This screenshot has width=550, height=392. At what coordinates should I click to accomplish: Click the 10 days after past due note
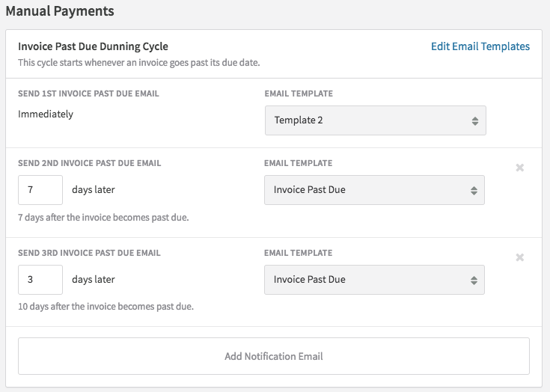[x=106, y=307]
